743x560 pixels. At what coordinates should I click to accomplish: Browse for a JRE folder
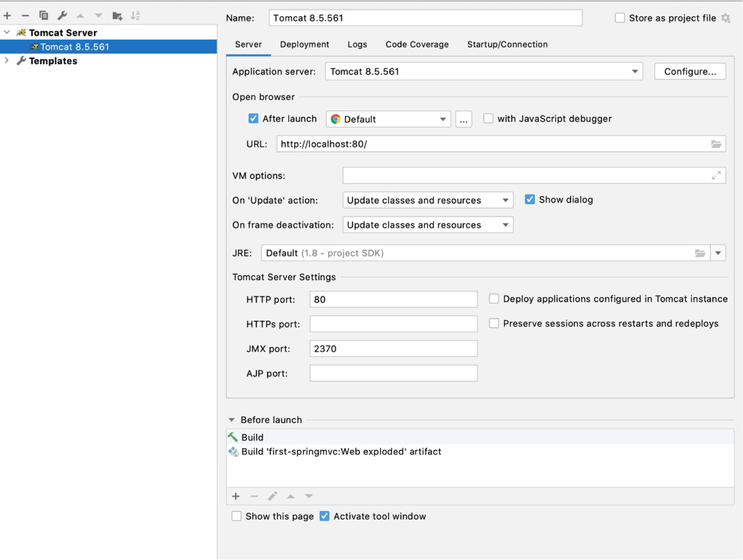[x=699, y=254]
